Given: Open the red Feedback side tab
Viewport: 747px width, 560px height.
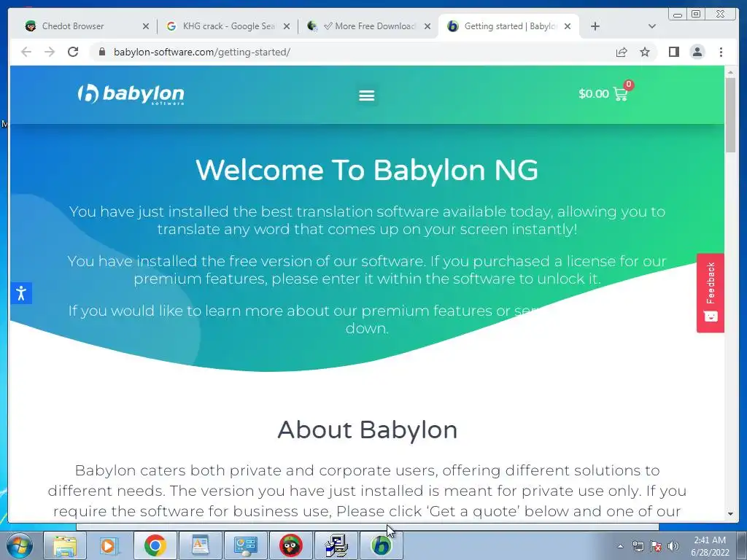Looking at the screenshot, I should [711, 293].
